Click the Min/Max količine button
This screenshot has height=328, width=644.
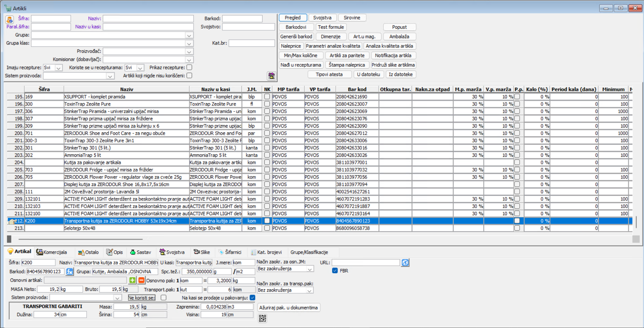coord(301,55)
